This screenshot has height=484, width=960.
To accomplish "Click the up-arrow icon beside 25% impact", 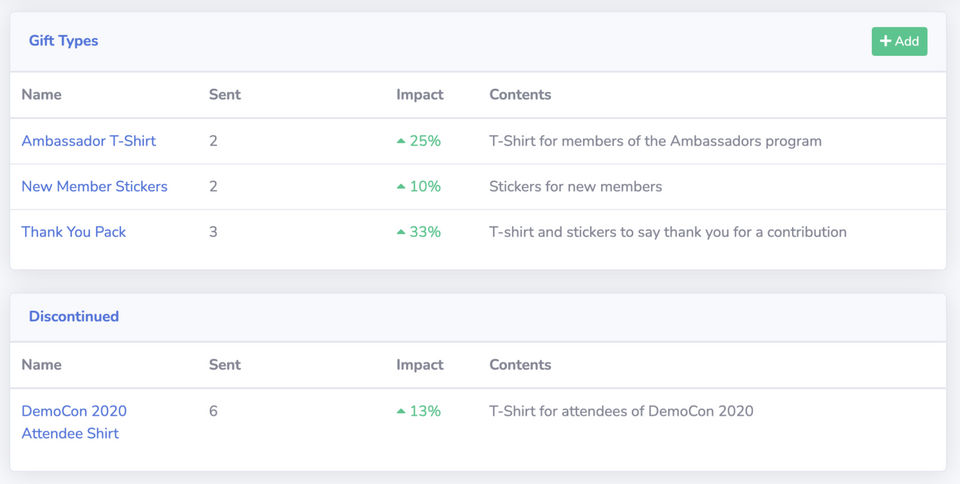I will 401,141.
